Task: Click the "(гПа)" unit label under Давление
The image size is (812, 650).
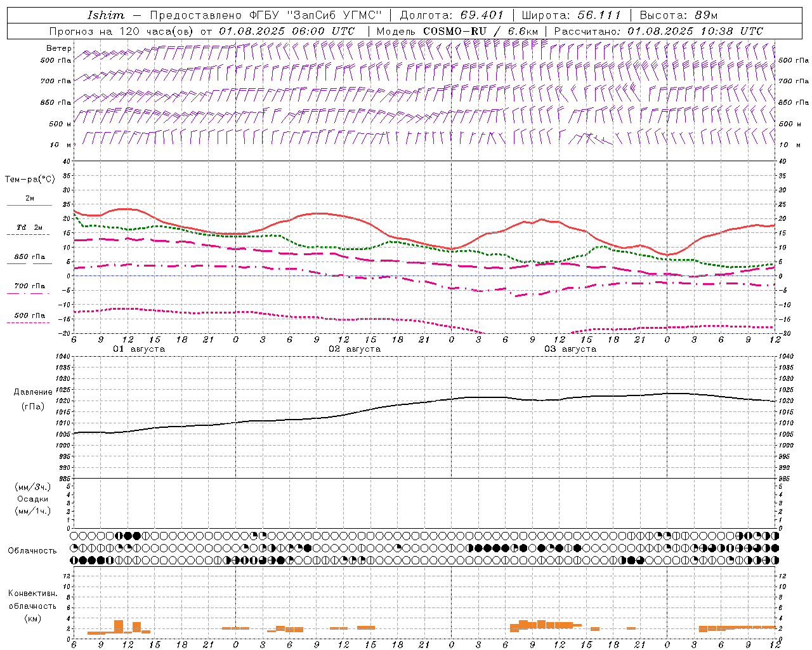Action: coord(33,406)
